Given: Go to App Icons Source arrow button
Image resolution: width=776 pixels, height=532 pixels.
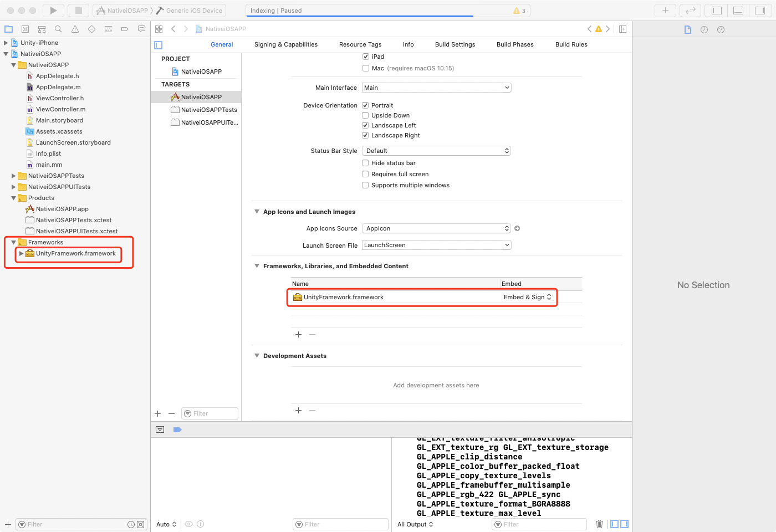Looking at the screenshot, I should tap(517, 228).
